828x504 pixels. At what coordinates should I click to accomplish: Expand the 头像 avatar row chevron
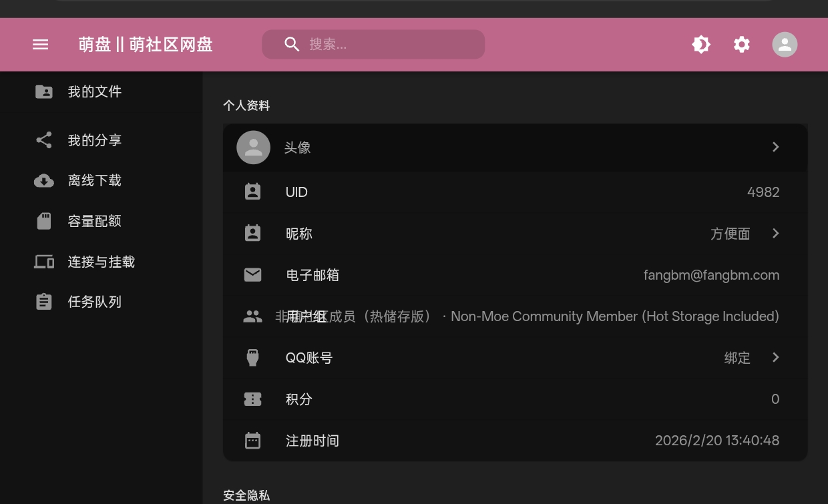pos(775,147)
